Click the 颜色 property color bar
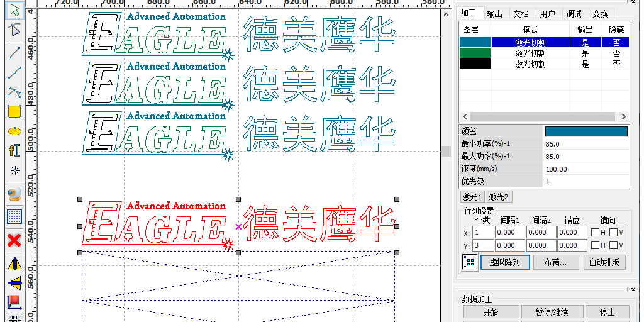Image resolution: width=644 pixels, height=322 pixels. click(586, 131)
